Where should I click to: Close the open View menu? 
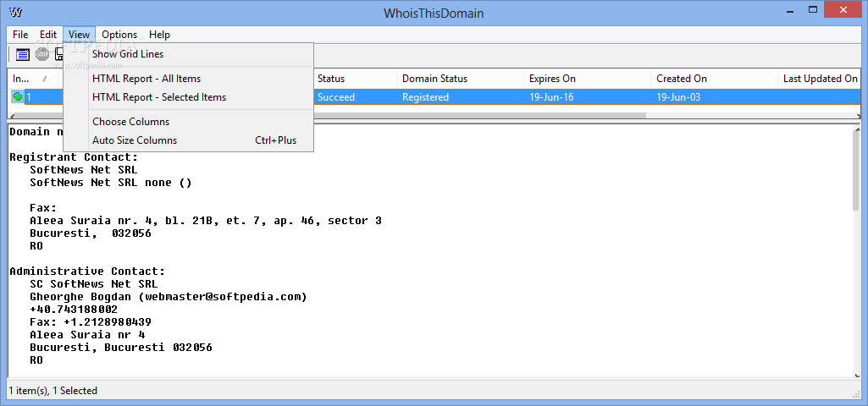point(79,35)
